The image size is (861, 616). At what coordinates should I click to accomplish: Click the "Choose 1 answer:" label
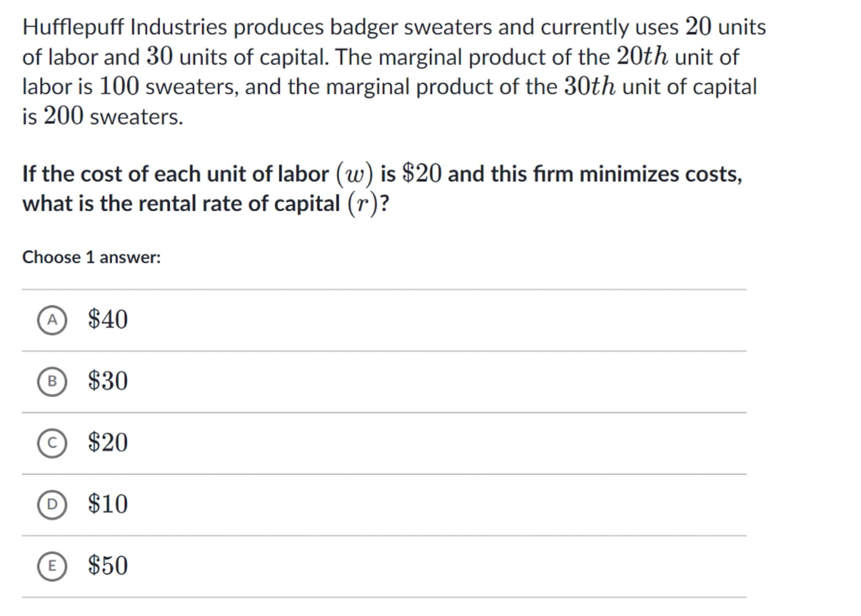coord(91,257)
